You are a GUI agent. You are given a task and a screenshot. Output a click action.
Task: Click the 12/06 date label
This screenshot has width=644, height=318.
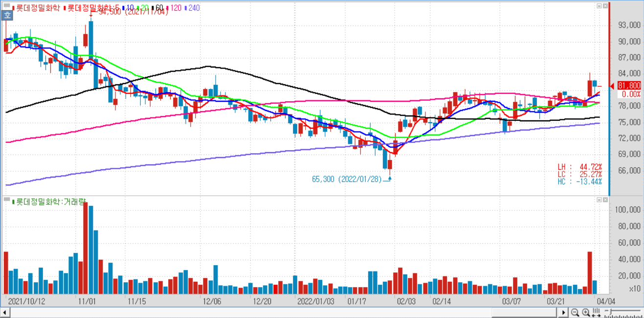[x=211, y=301]
